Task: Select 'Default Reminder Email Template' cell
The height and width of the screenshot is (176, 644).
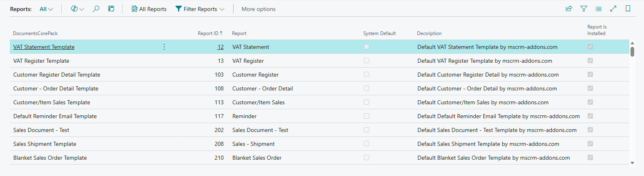Action: [x=55, y=116]
